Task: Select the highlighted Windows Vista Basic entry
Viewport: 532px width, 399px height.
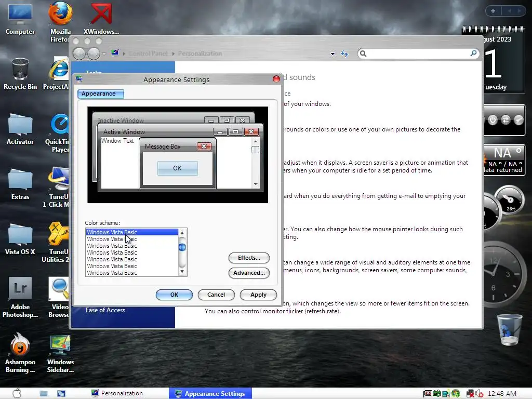Action: [x=132, y=232]
